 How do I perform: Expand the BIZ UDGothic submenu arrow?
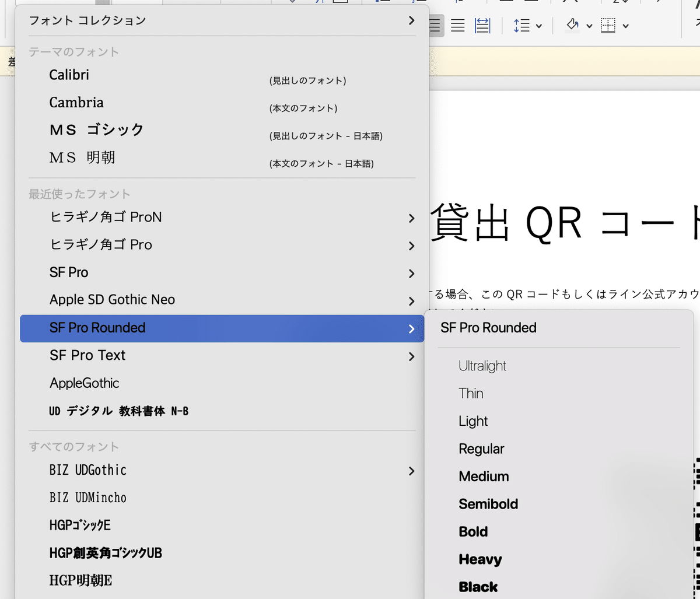click(x=411, y=471)
